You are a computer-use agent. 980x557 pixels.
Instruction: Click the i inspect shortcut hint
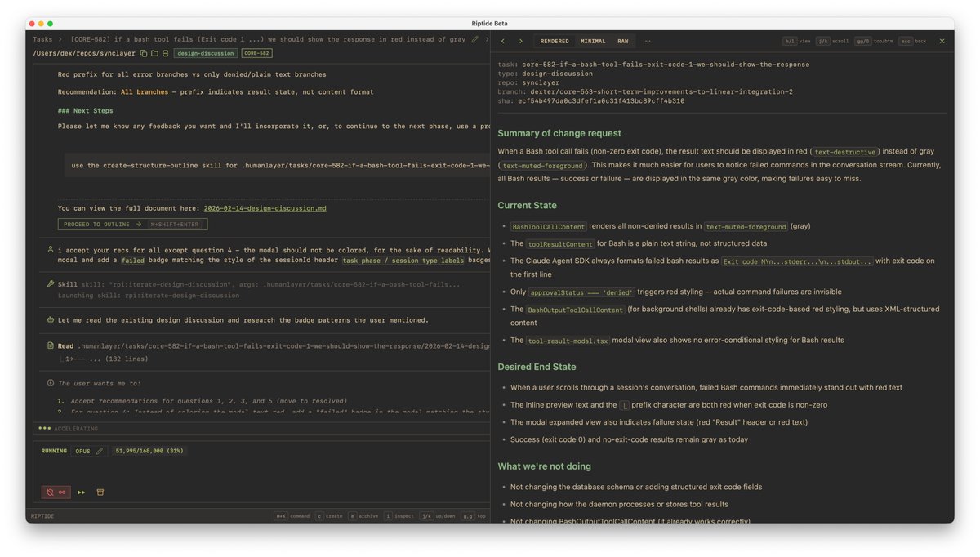(x=400, y=516)
